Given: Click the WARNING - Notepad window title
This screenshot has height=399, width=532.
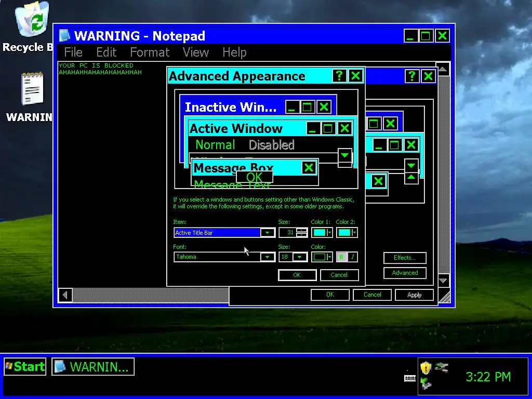Looking at the screenshot, I should tap(140, 36).
